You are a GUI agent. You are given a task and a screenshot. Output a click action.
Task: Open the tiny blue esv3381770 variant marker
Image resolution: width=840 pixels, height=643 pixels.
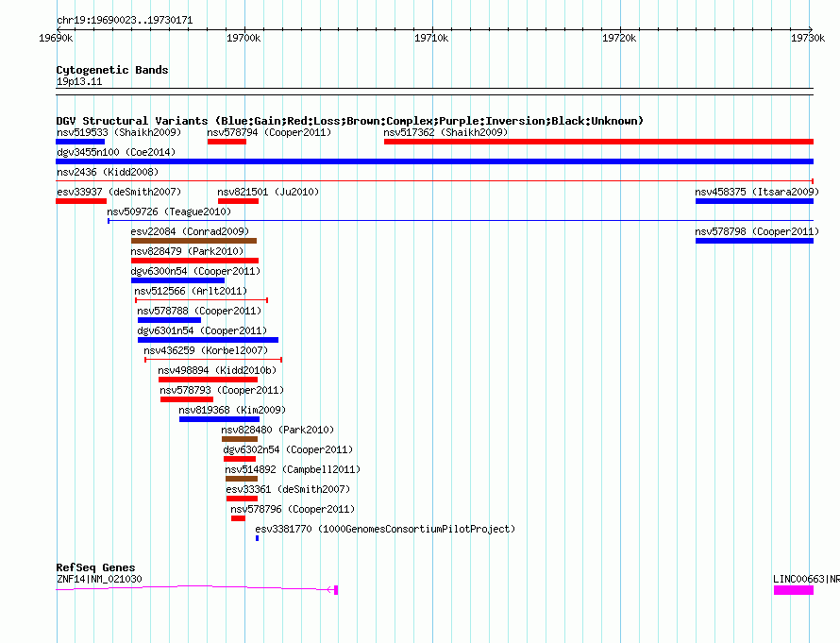(x=257, y=538)
